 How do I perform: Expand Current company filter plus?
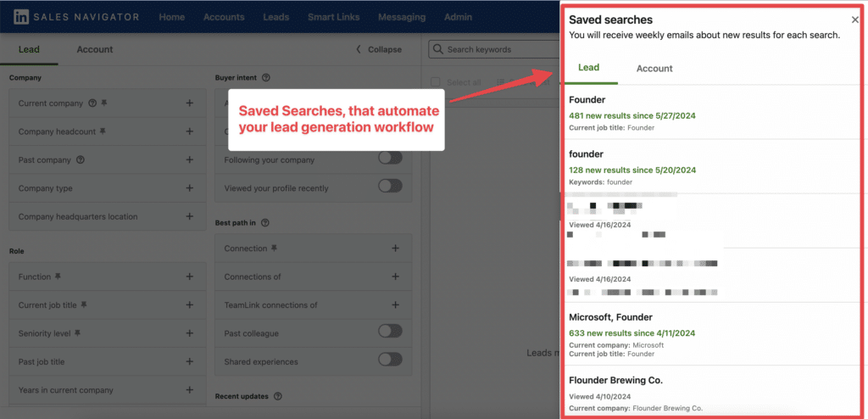point(189,103)
